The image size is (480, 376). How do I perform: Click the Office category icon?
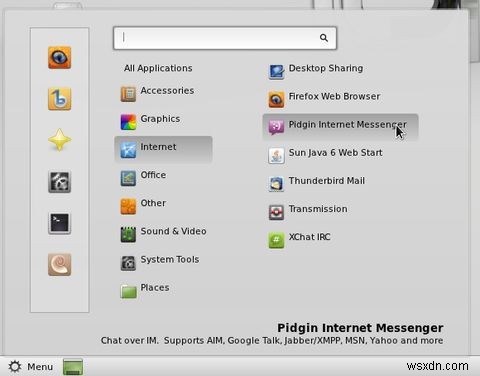[x=128, y=178]
